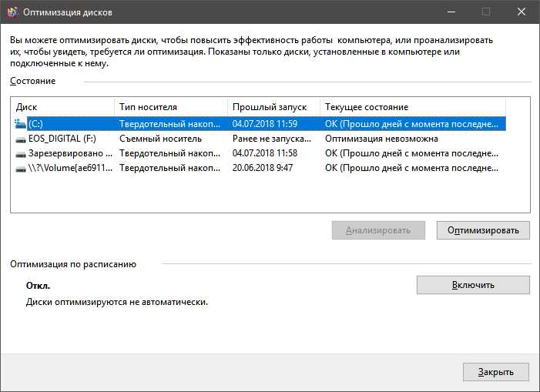Click the Оптимизировать button

pos(483,230)
